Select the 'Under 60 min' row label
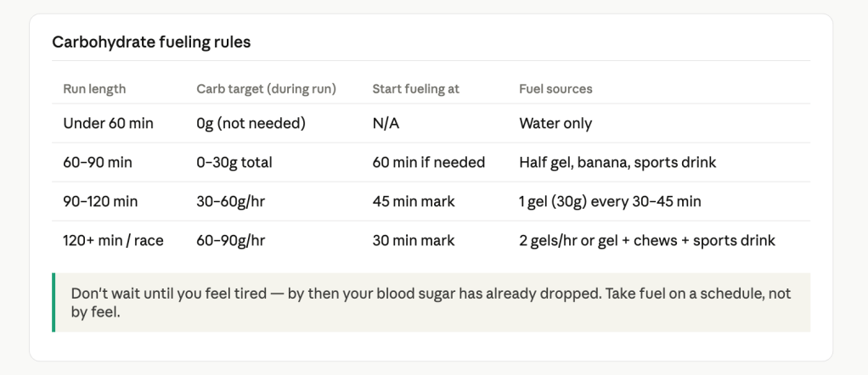Viewport: 868px width, 375px height. pos(108,124)
